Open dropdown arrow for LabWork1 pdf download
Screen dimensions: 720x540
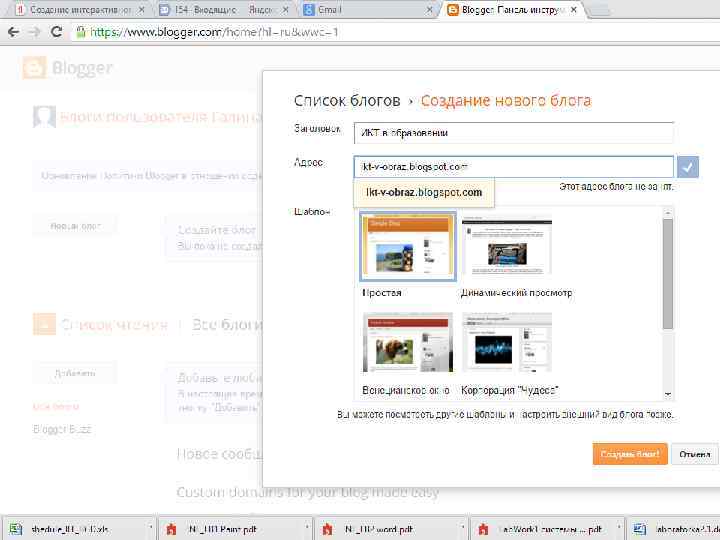tap(618, 529)
